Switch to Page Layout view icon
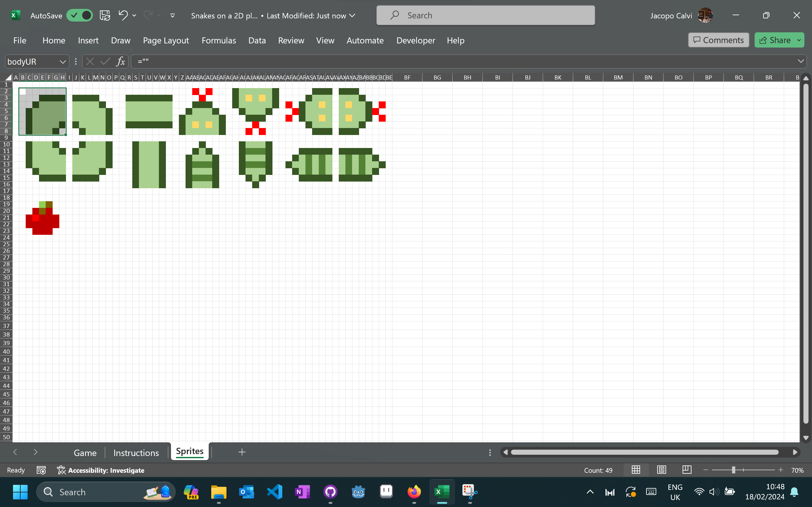The height and width of the screenshot is (507, 812). point(661,470)
